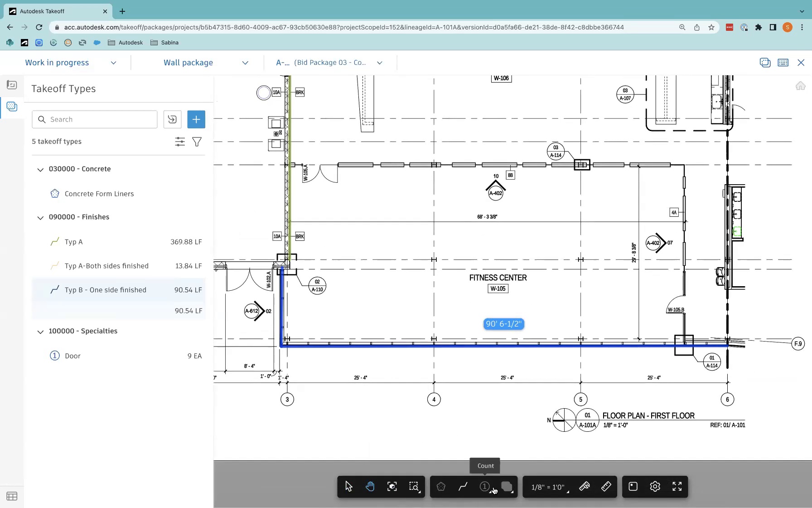Open viewer settings gear
The height and width of the screenshot is (508, 812).
655,486
